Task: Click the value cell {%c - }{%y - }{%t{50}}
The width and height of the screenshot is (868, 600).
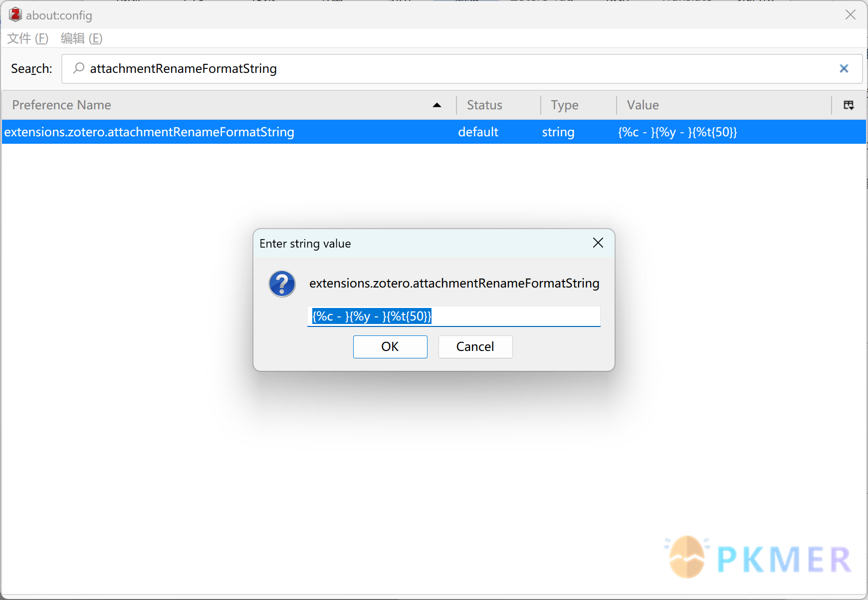Action: (x=677, y=132)
